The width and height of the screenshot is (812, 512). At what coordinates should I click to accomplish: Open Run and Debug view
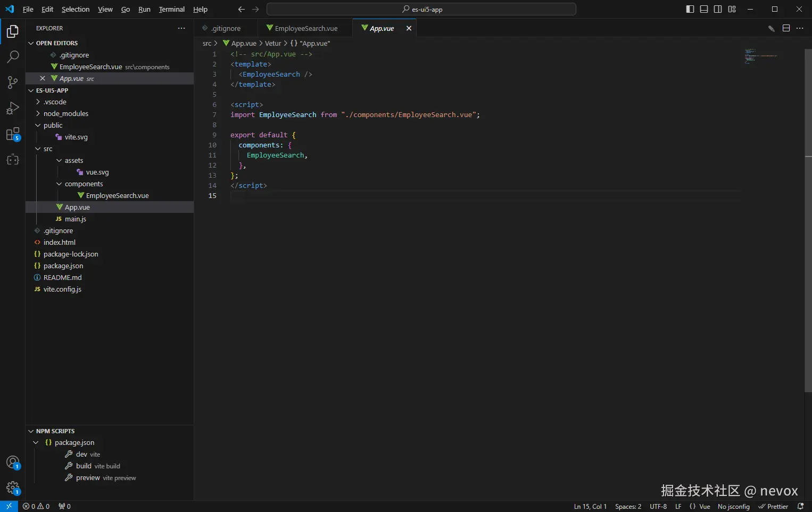[13, 108]
